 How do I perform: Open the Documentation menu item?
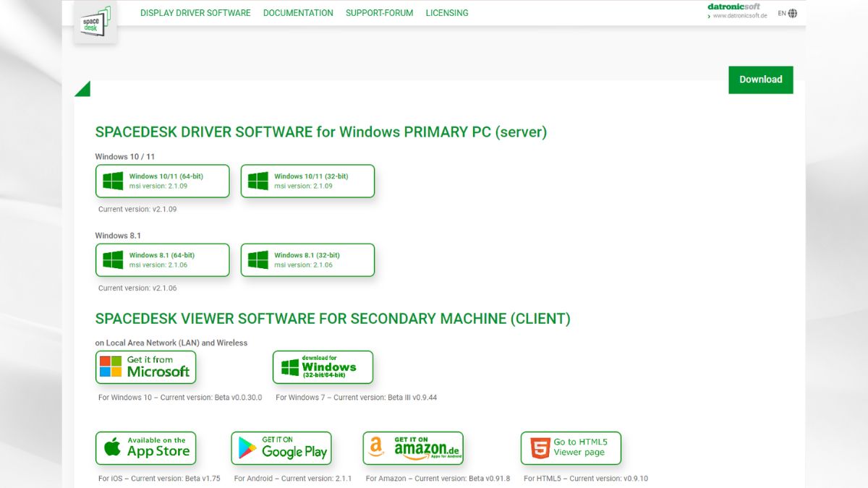[298, 13]
